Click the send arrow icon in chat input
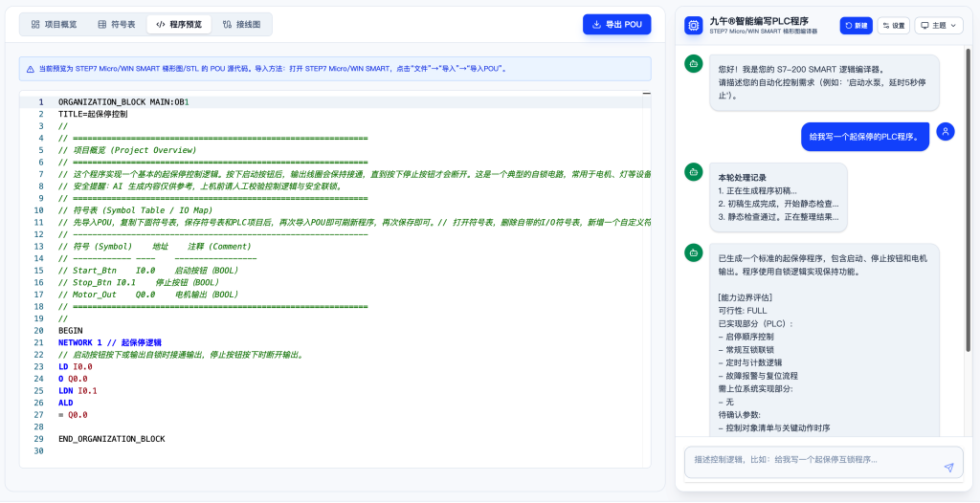 948,467
